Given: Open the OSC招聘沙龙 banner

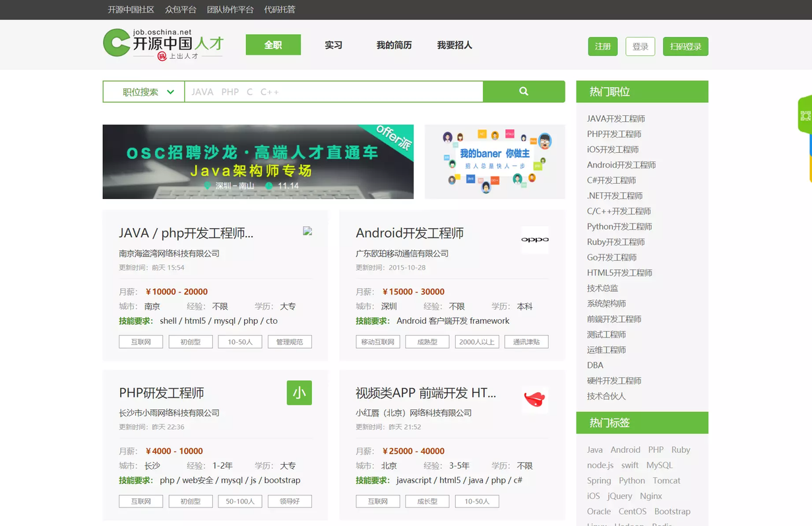Looking at the screenshot, I should [258, 161].
